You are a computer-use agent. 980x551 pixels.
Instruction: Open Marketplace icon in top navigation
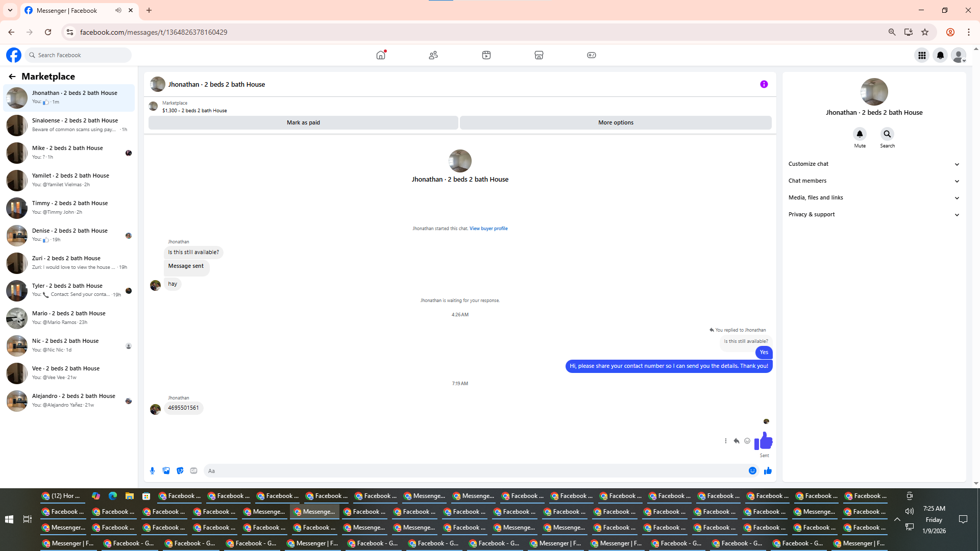[x=538, y=55]
